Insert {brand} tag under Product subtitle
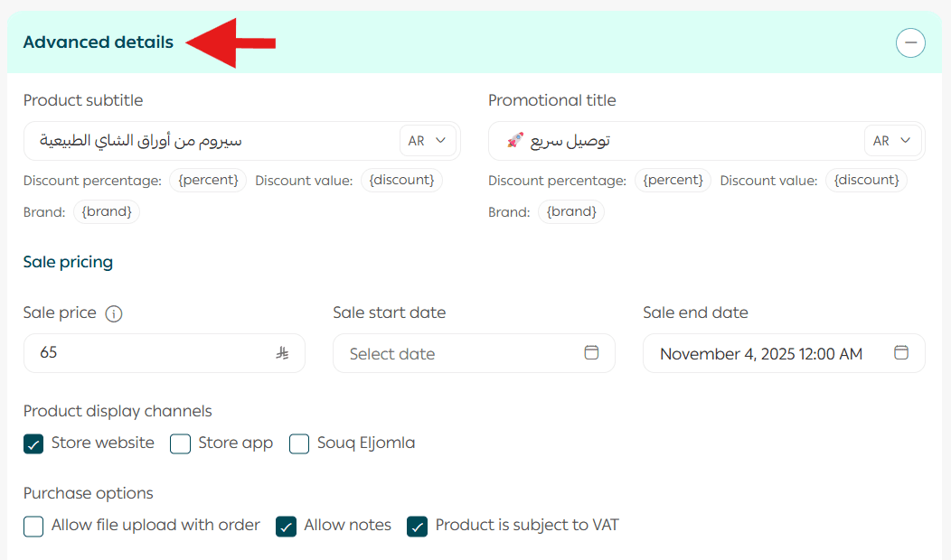This screenshot has width=951, height=560. [107, 212]
